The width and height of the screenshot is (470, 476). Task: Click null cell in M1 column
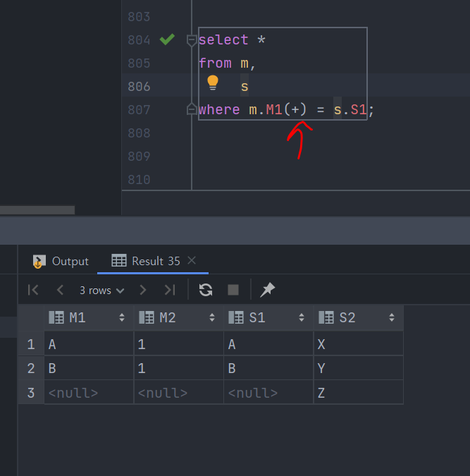pos(89,392)
